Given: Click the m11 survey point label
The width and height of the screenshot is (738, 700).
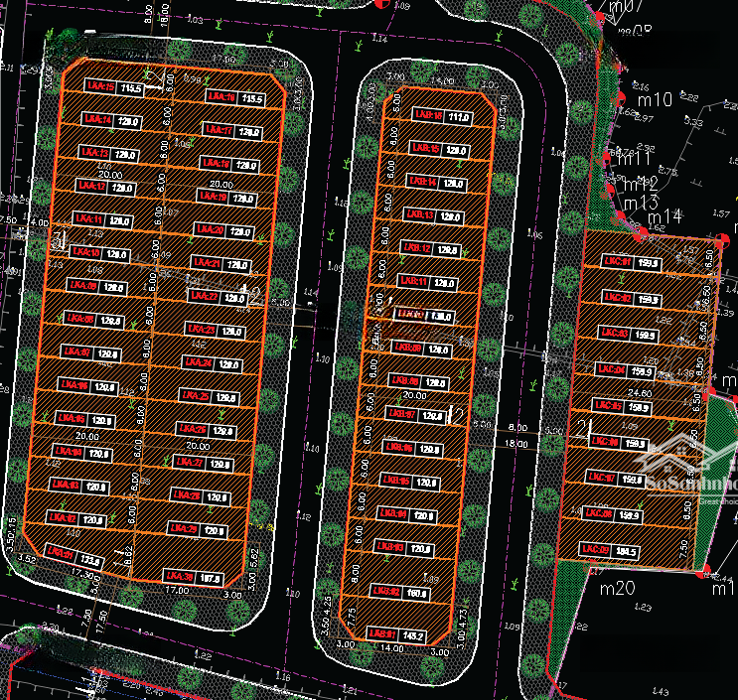Looking at the screenshot, I should tap(633, 158).
